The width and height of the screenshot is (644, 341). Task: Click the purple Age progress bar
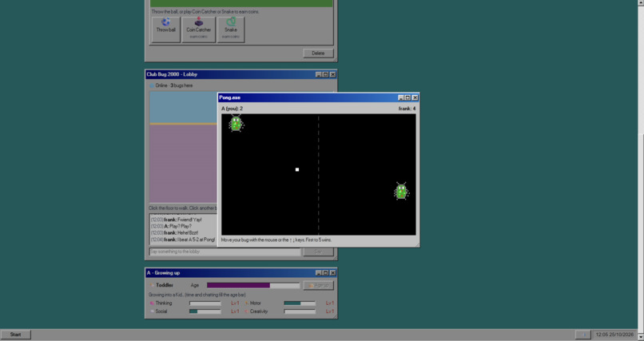253,285
